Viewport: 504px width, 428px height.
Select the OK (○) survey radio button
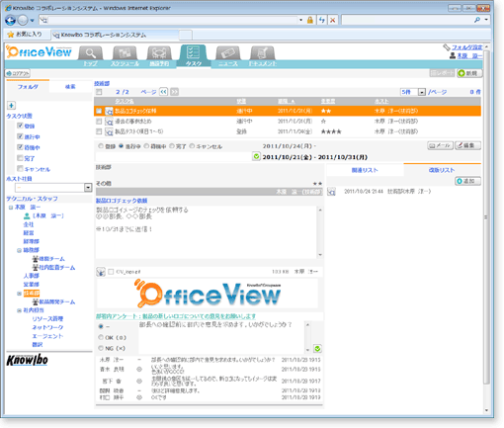tap(101, 337)
